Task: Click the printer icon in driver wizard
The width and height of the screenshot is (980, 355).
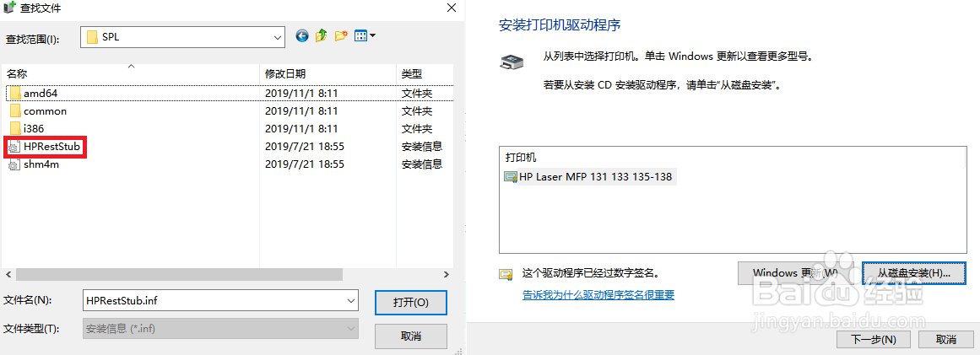Action: pos(512,62)
